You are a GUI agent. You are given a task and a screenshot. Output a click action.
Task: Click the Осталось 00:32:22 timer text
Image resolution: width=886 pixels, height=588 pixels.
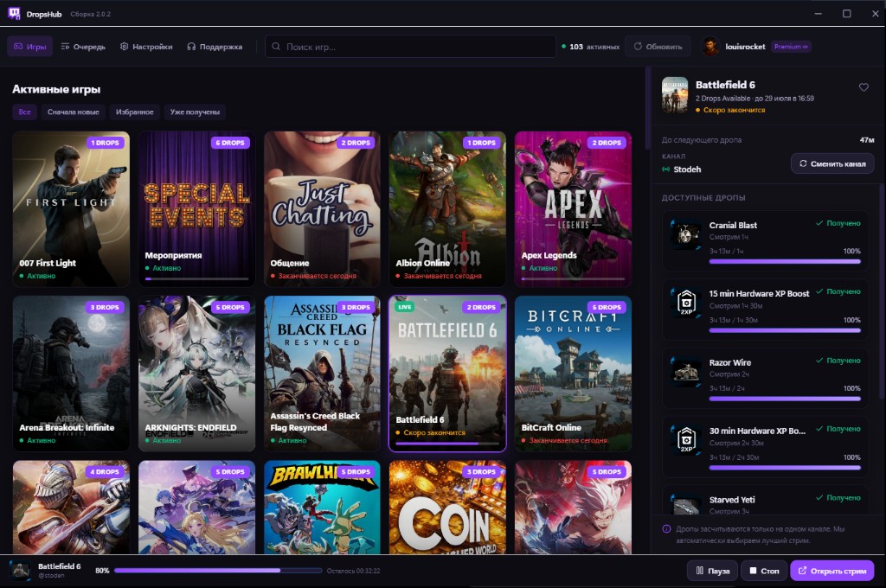353,571
